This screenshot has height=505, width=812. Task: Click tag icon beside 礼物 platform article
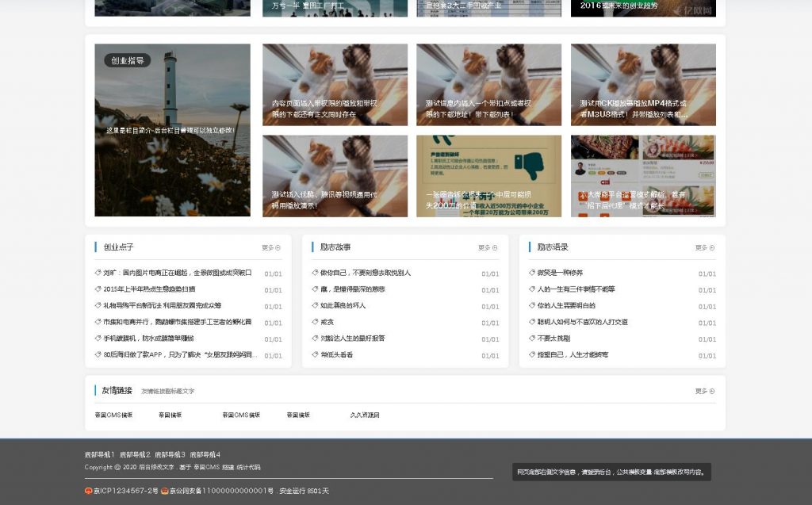[98, 305]
